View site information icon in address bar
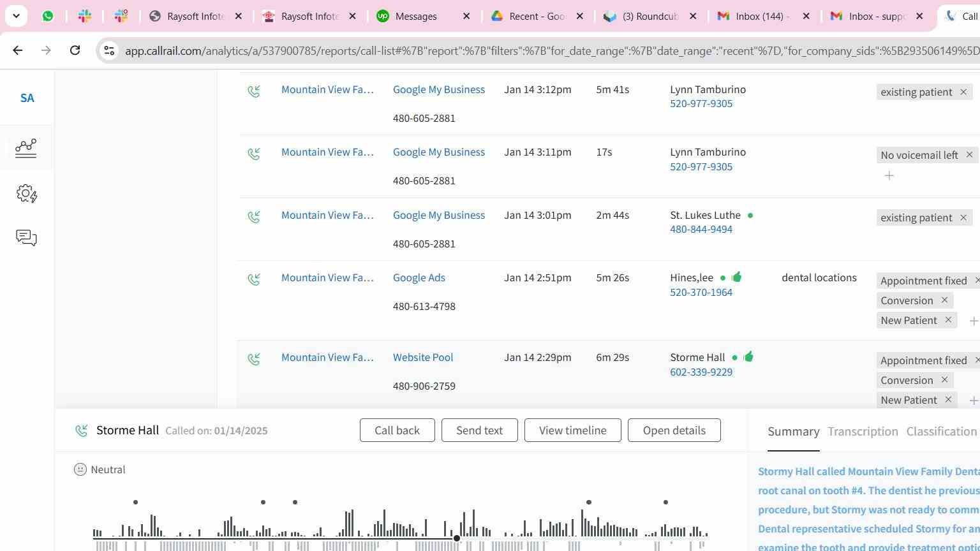The width and height of the screenshot is (980, 551). (109, 50)
